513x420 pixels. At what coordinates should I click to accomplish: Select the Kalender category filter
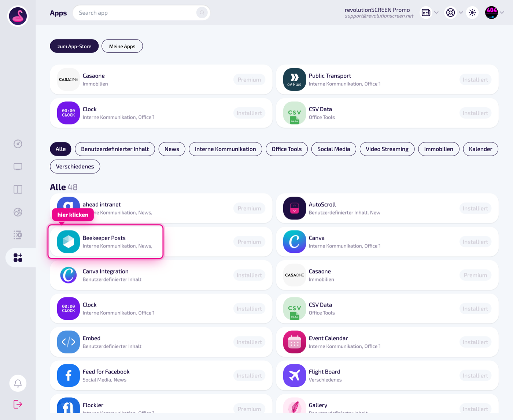480,149
